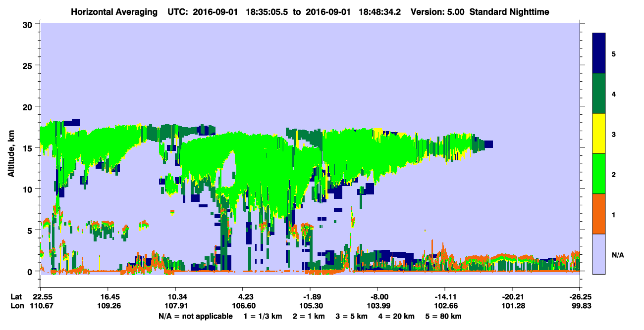Image resolution: width=644 pixels, height=330 pixels.
Task: Click legend text '3 = 5 km'
Action: [x=352, y=316]
